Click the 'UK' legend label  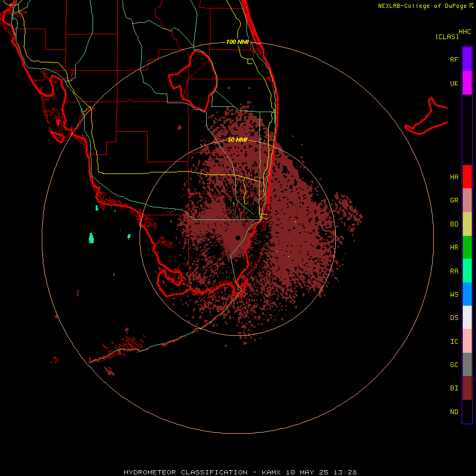(x=454, y=83)
